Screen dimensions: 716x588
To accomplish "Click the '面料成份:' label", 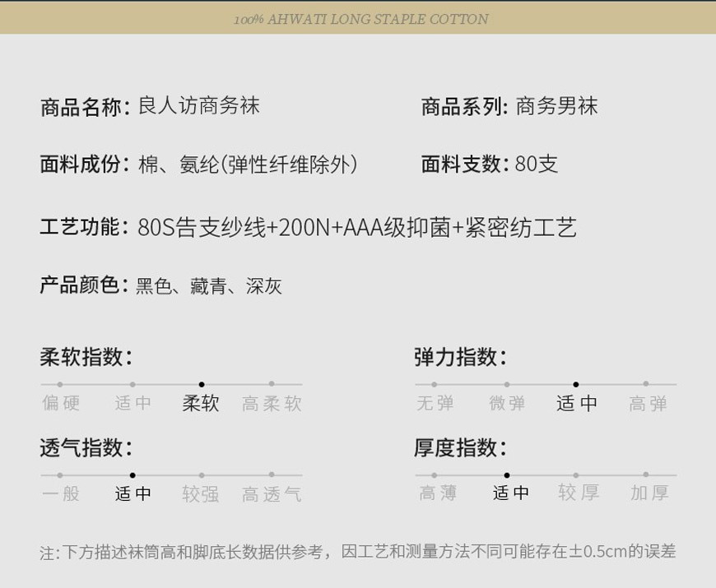I will click(x=86, y=164).
